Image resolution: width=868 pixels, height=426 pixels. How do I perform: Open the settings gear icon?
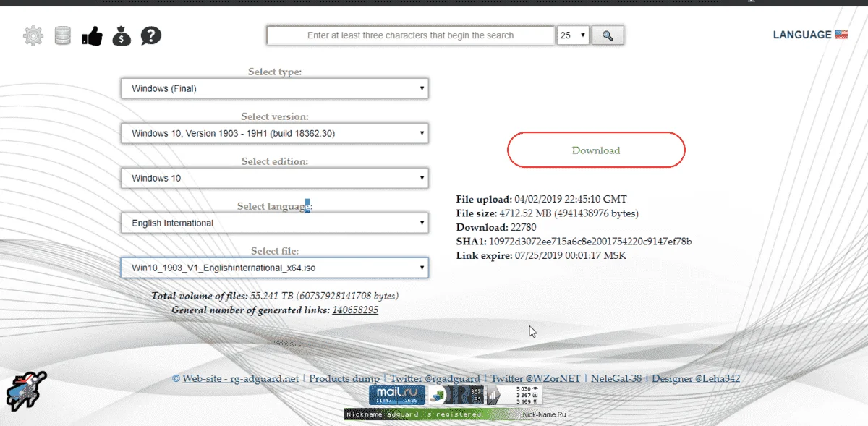[33, 35]
